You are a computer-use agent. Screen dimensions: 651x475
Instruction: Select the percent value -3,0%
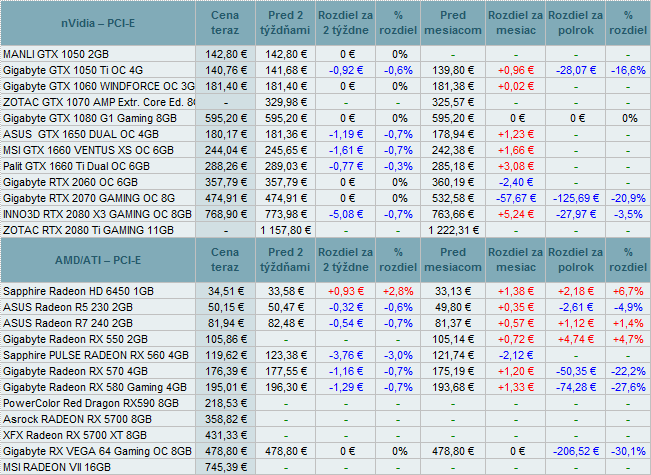click(x=398, y=355)
